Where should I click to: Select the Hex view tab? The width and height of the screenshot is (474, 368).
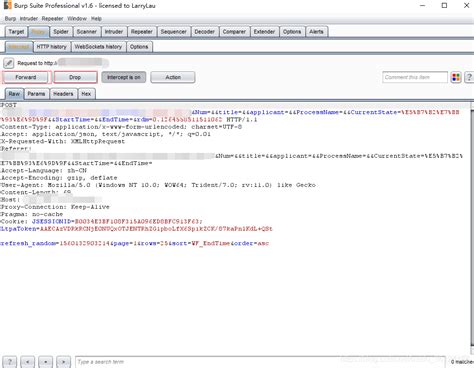86,94
